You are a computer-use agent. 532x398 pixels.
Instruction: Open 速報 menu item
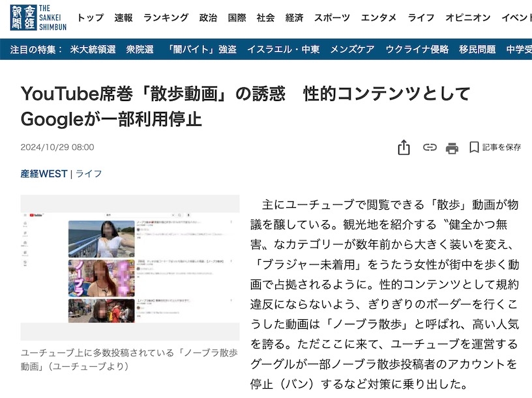click(x=123, y=18)
